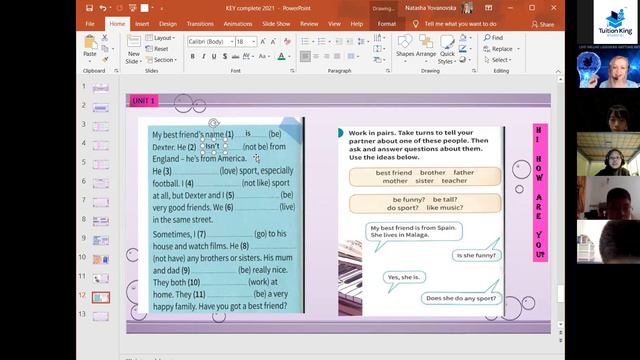Switch to the Insert tab
Image resolution: width=640 pixels, height=360 pixels.
[142, 24]
